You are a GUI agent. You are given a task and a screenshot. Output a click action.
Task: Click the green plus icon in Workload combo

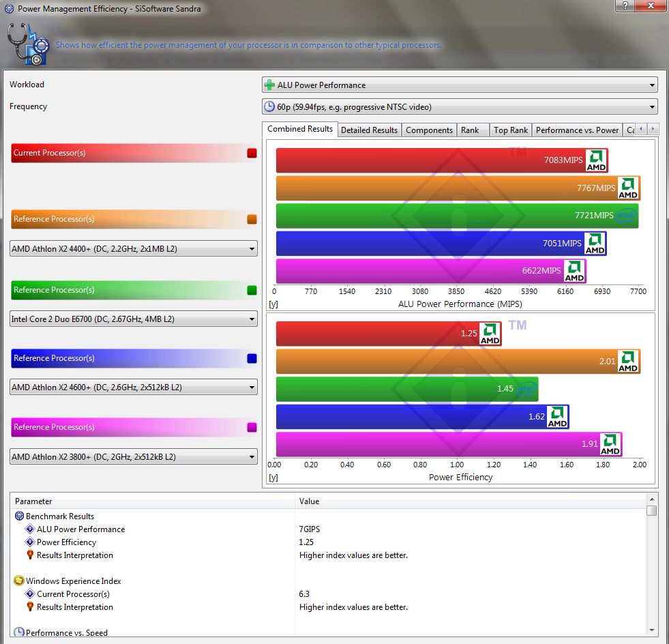coord(269,85)
